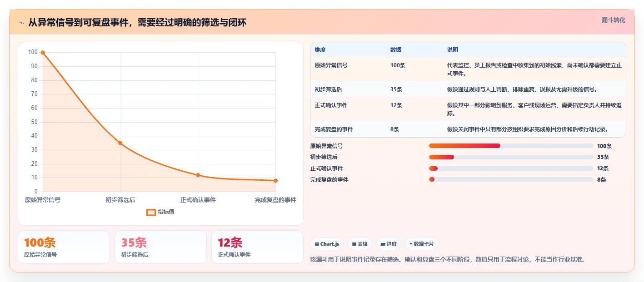This screenshot has width=644, height=282.
Task: Click y-axis tick value 50
Action: click(x=34, y=122)
